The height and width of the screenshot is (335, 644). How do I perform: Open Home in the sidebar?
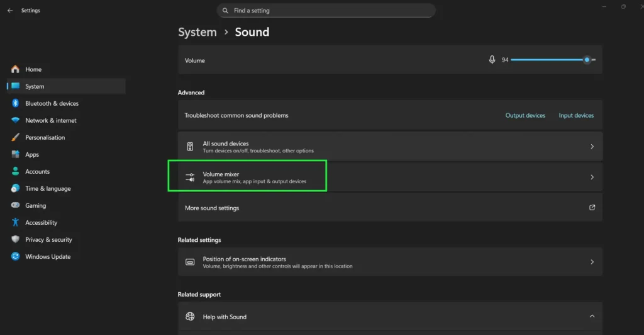(65, 69)
